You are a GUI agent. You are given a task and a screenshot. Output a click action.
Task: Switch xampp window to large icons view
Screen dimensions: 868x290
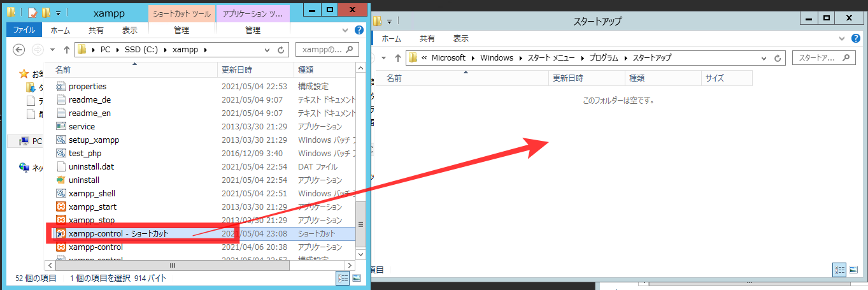click(x=357, y=278)
